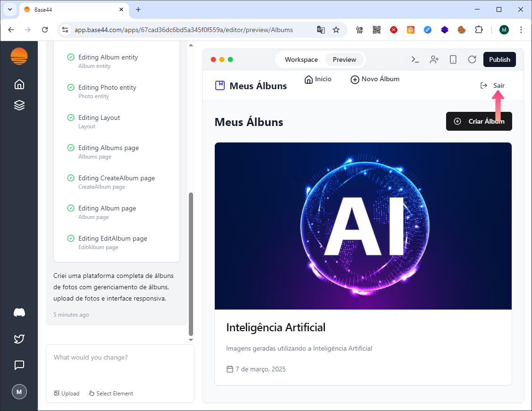Image resolution: width=532 pixels, height=411 pixels.
Task: Open the AI album cover image
Action: 363,226
